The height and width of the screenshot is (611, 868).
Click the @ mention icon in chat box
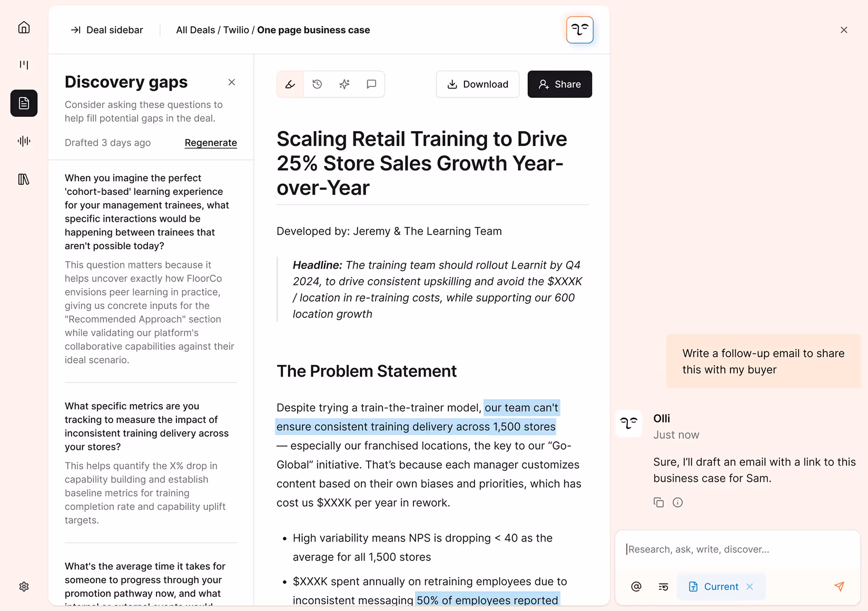coord(636,587)
